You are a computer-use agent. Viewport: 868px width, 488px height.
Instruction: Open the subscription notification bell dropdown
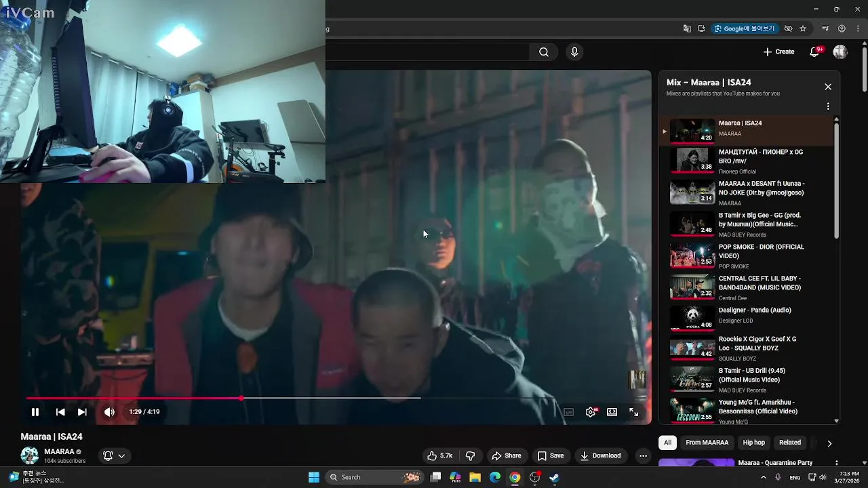tap(114, 455)
